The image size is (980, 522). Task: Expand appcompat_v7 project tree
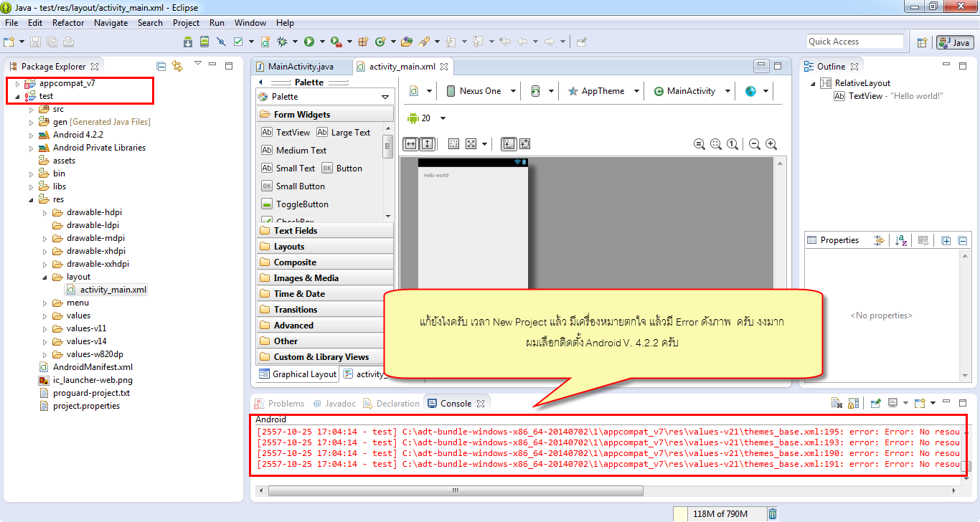coord(17,83)
